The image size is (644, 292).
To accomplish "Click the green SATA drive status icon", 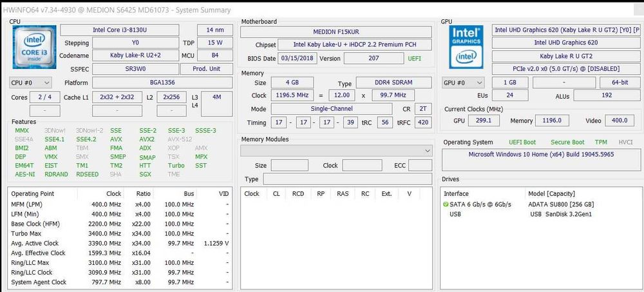I will click(x=446, y=204).
